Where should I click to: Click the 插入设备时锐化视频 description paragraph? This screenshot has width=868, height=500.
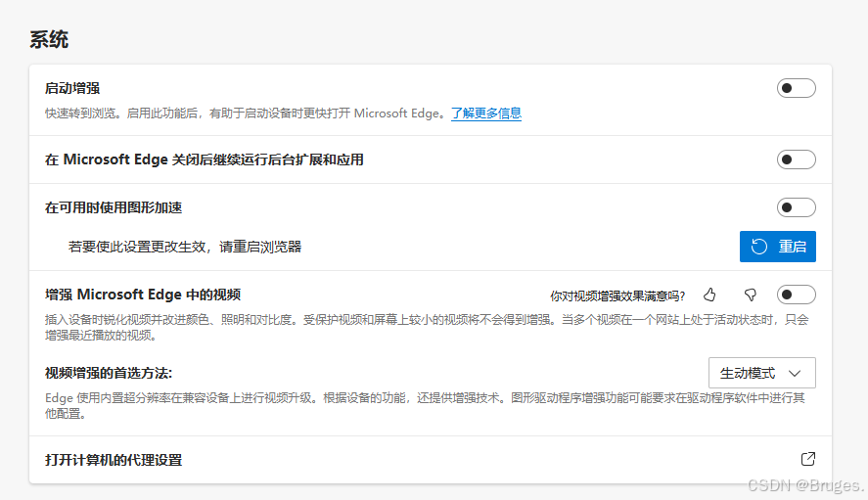427,327
